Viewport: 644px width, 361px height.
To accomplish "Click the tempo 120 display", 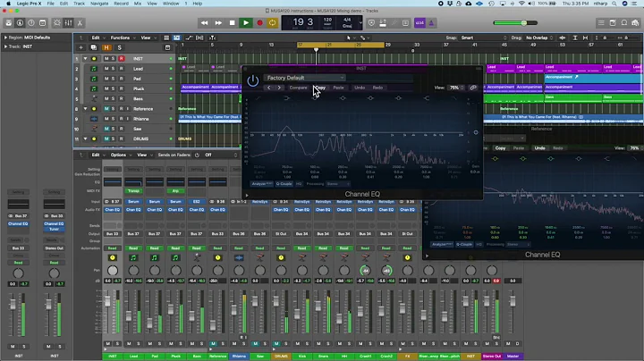I will [x=327, y=21].
